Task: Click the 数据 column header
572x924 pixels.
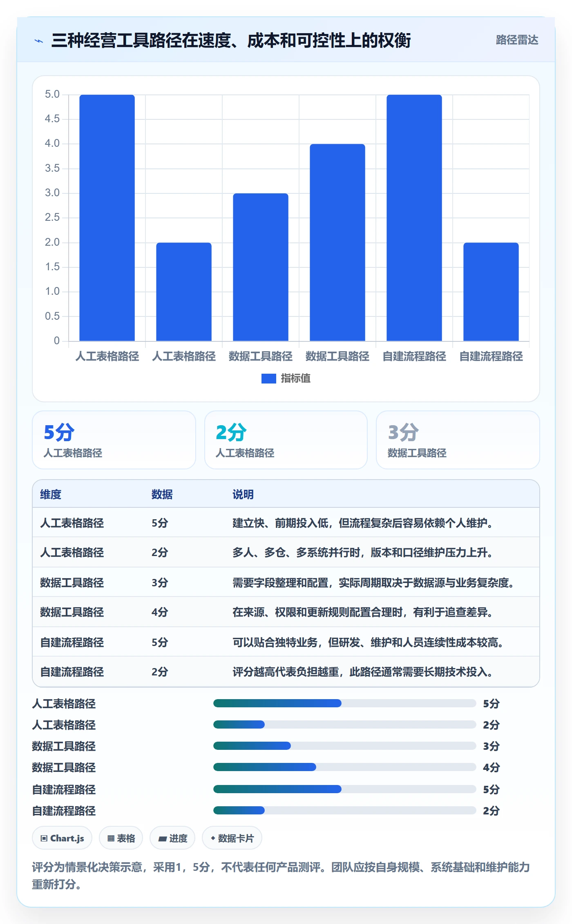Action: (x=162, y=494)
